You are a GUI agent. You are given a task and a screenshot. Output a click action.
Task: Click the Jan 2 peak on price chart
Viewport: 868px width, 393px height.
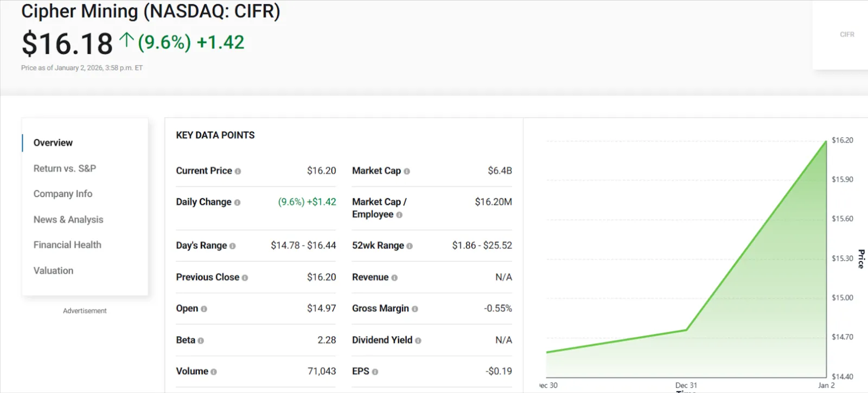pyautogui.click(x=826, y=141)
